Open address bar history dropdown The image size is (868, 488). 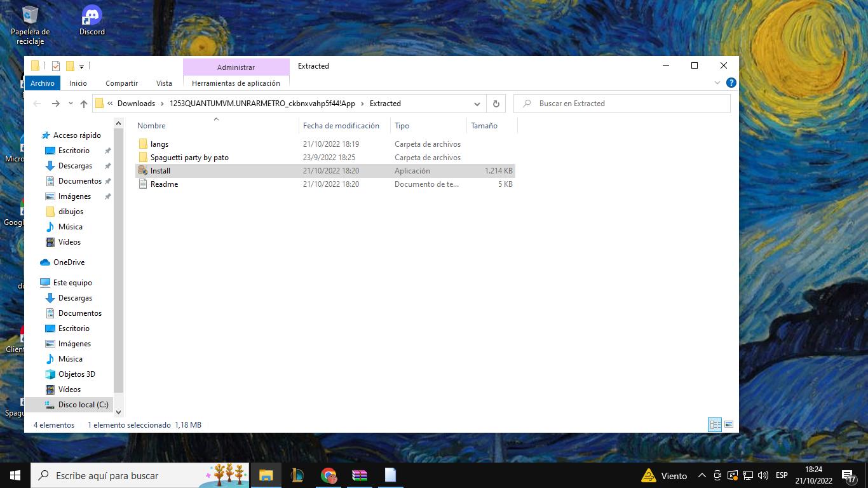click(477, 104)
